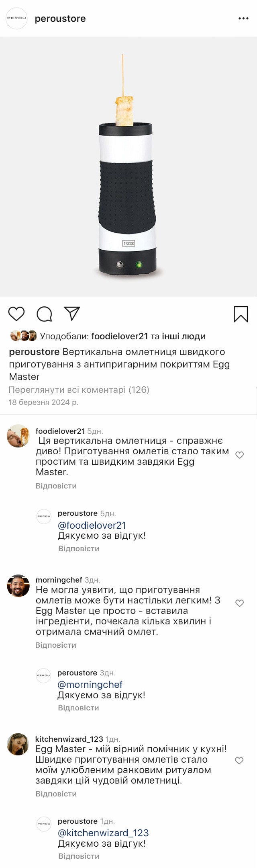Like morningchef's comment
This screenshot has width=257, height=868.
pos(239,603)
